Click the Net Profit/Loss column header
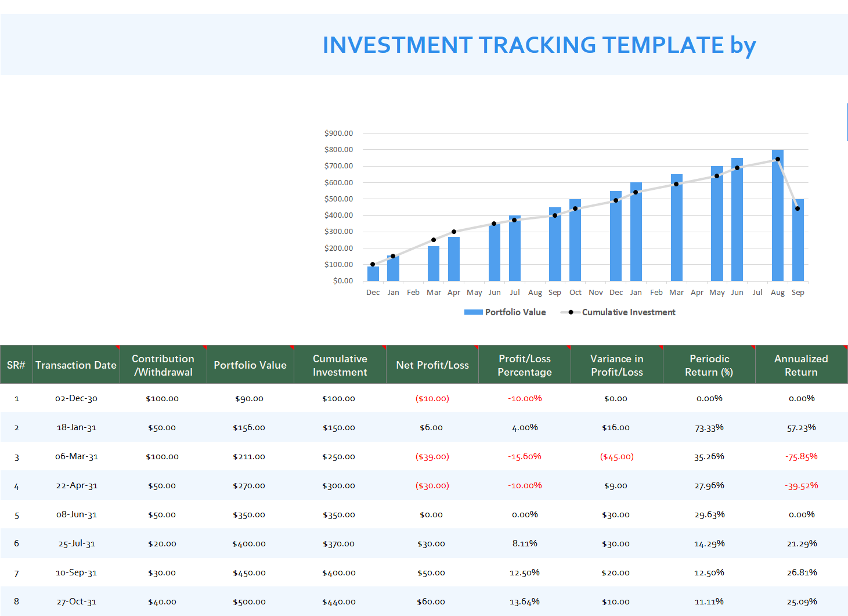Viewport: 848px width, 616px height. click(432, 365)
